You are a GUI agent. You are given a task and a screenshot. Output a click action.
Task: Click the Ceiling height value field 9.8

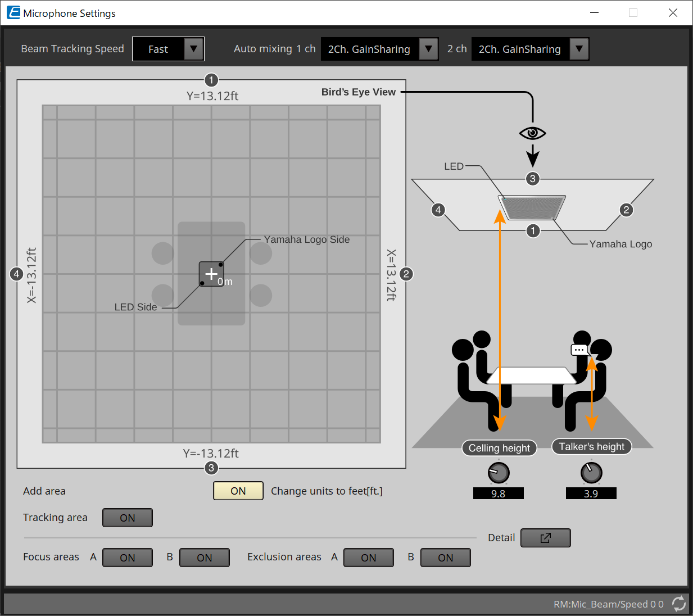(498, 493)
